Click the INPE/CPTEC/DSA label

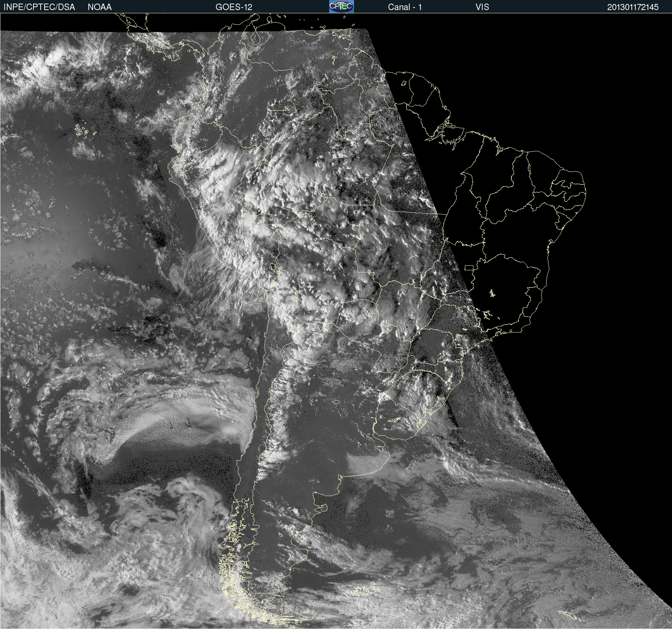coord(39,7)
